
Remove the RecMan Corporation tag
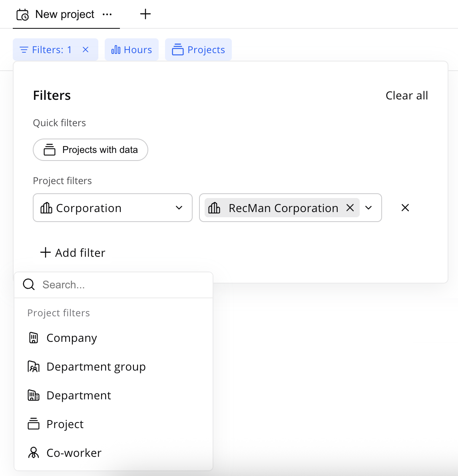point(350,208)
